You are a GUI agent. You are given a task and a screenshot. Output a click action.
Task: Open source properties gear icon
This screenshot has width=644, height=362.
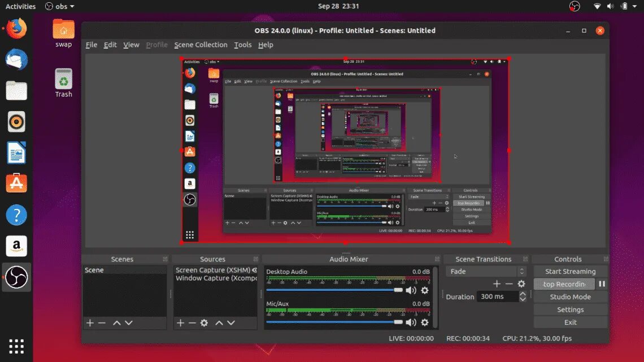point(204,323)
